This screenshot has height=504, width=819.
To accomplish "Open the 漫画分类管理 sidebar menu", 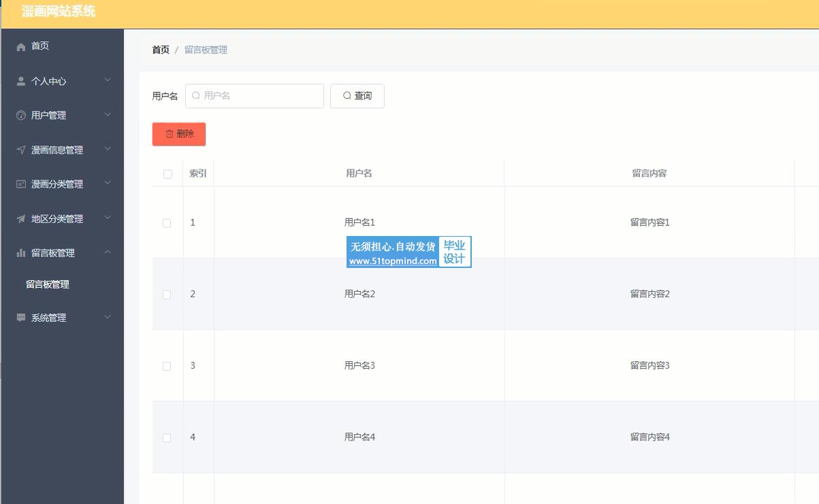I will click(62, 184).
